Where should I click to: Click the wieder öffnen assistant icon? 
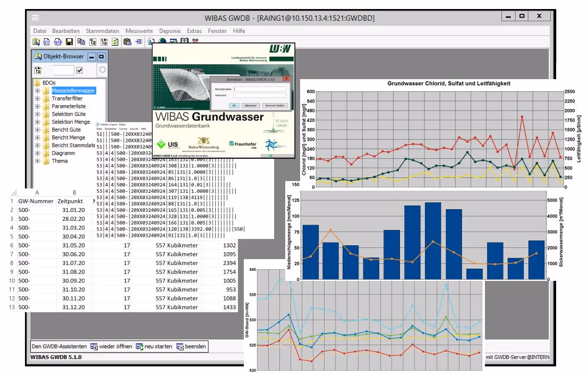pyautogui.click(x=93, y=347)
